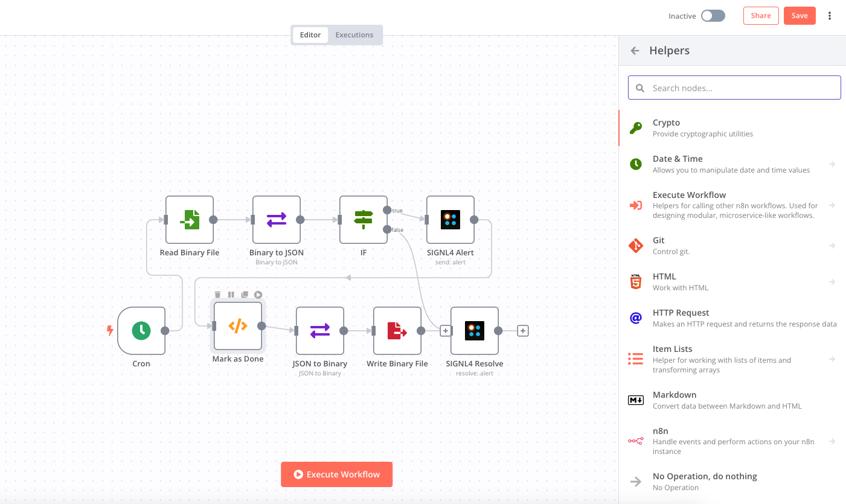
Task: Select the SIGNL4 Alert node
Action: [450, 220]
